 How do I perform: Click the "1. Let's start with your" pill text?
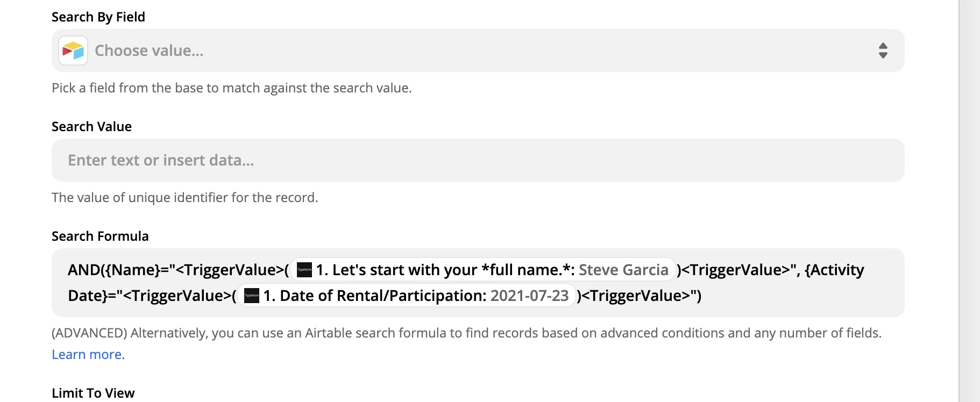pos(396,270)
